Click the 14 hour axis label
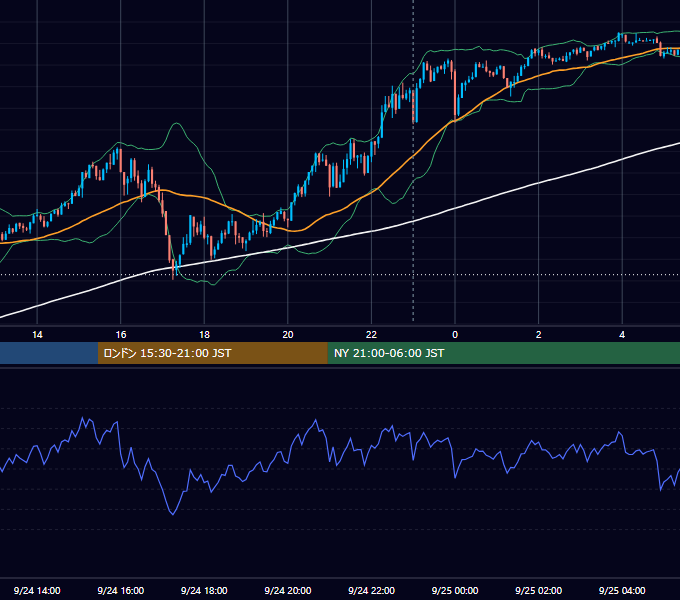The image size is (680, 600). coord(37,335)
